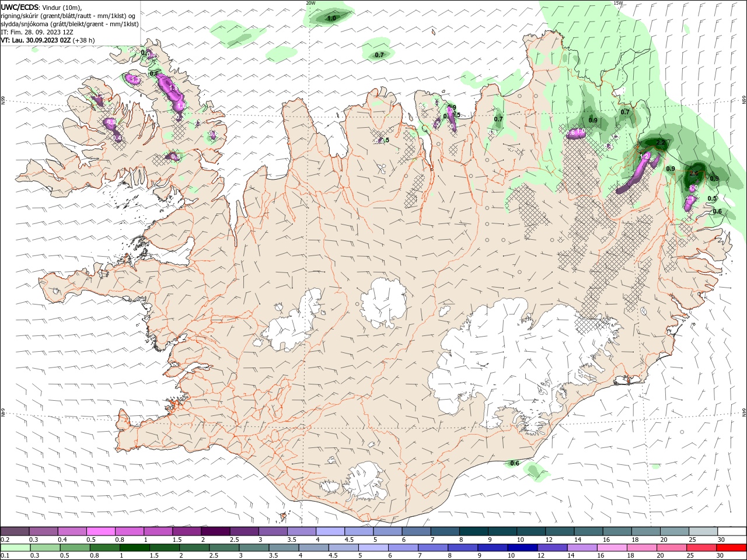Click the '1.0' precipitation value over the north sea

331,18
